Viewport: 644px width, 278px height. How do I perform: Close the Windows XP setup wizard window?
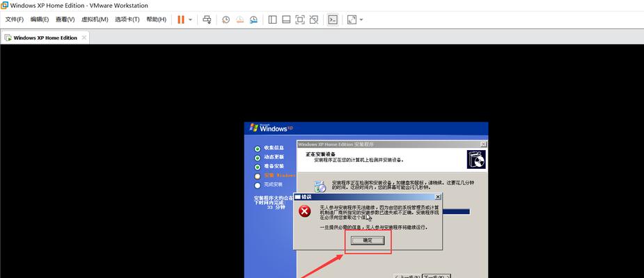483,145
